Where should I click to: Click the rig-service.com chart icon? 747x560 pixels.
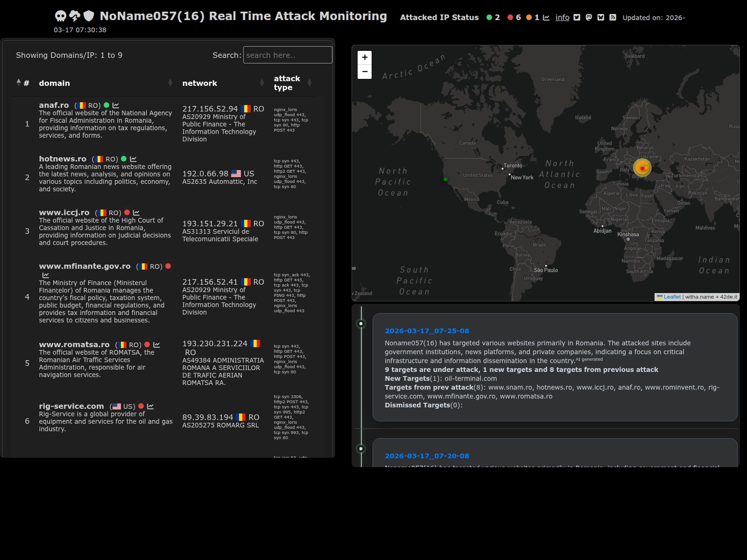(150, 406)
